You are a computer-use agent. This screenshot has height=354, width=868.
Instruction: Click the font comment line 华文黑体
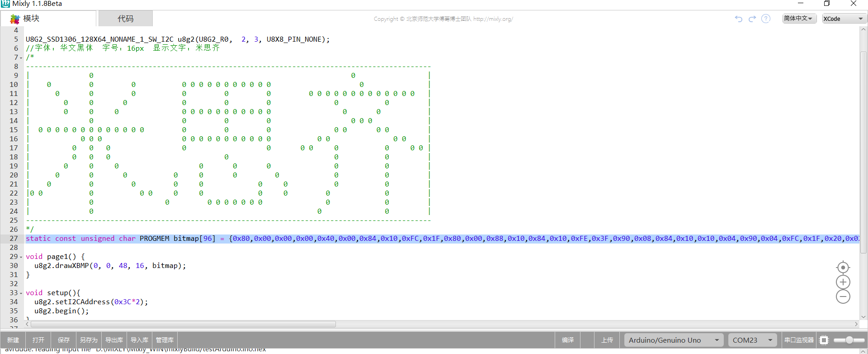click(x=123, y=48)
